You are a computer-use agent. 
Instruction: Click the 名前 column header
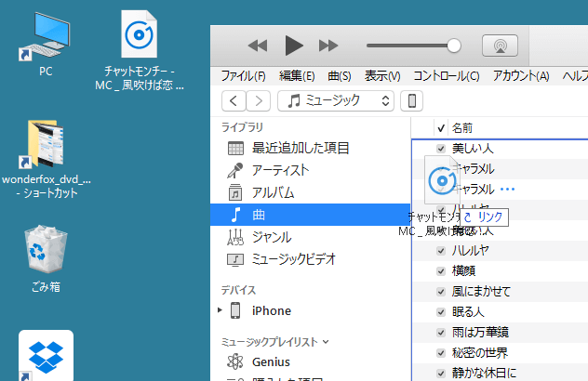(462, 128)
